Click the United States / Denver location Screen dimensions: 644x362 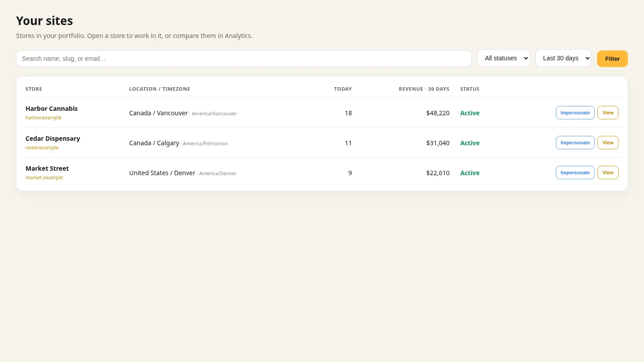point(162,173)
